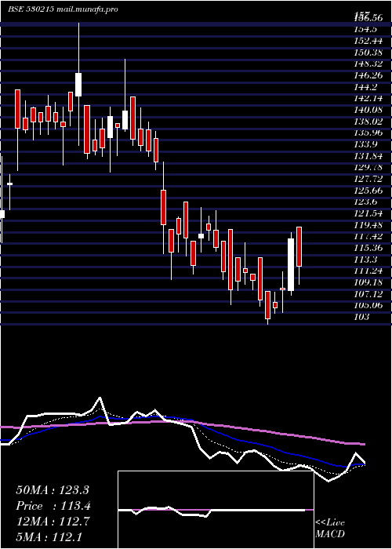
Task: Click the large white candlestick near the chart's right end
Action: click(x=291, y=264)
